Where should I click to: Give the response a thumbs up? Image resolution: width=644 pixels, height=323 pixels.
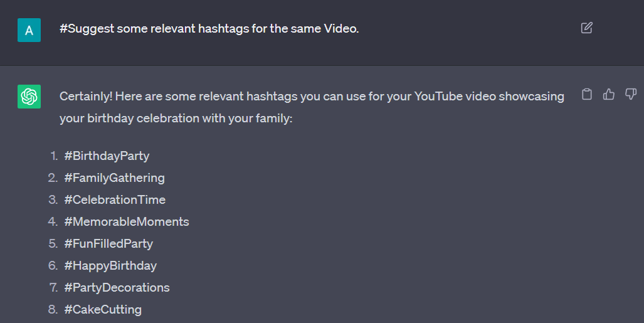click(x=609, y=95)
